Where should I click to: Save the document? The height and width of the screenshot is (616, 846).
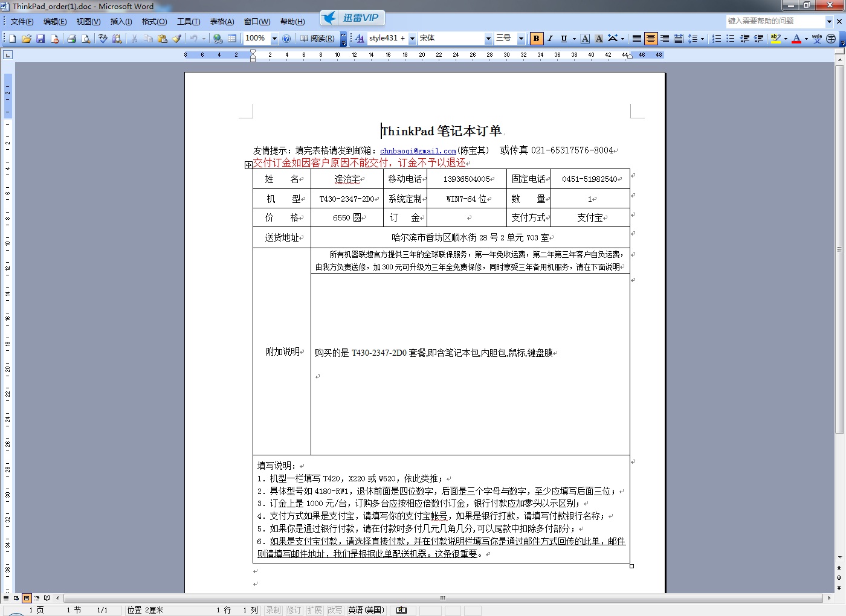[x=40, y=39]
